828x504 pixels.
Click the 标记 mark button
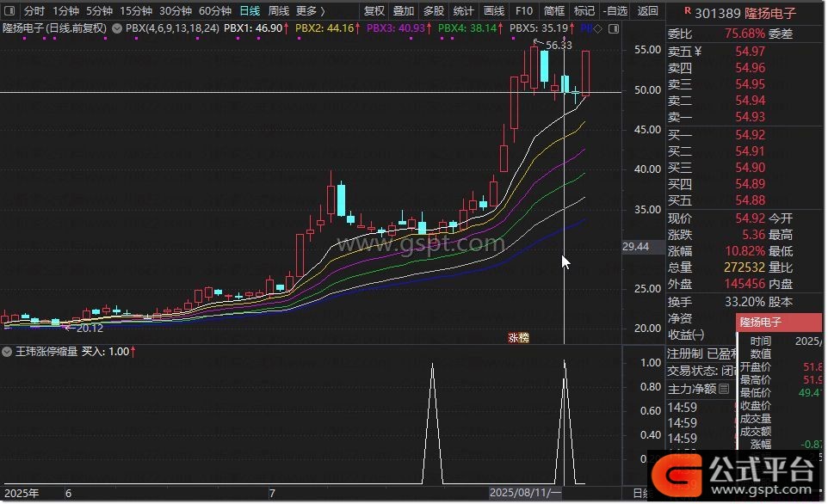click(x=584, y=10)
